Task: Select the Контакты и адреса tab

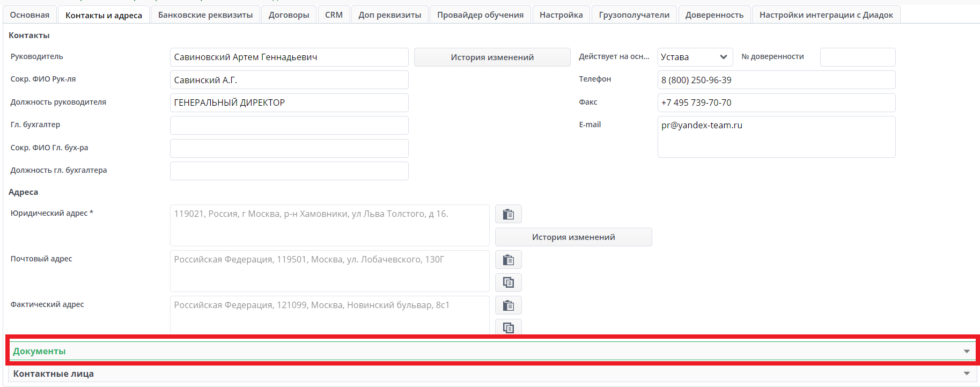Action: coord(104,15)
